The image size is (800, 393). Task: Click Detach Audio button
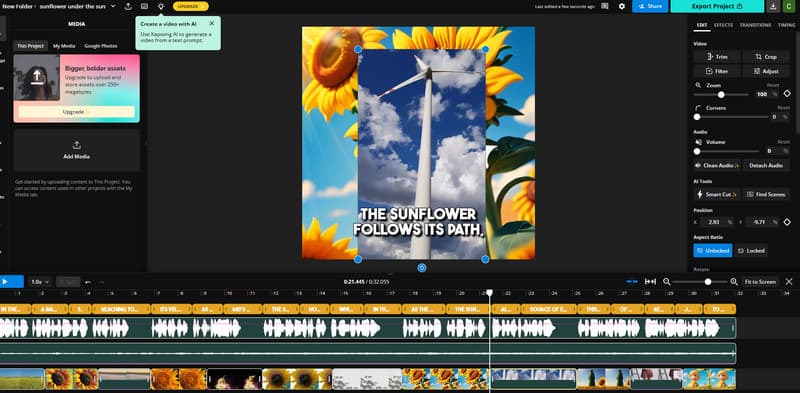pyautogui.click(x=766, y=165)
